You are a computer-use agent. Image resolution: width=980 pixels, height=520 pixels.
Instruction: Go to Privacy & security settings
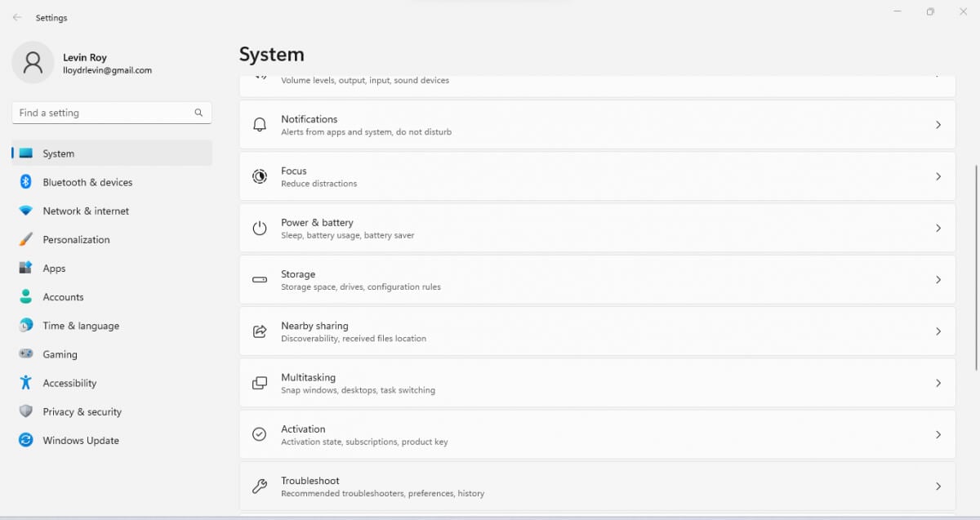click(x=82, y=411)
